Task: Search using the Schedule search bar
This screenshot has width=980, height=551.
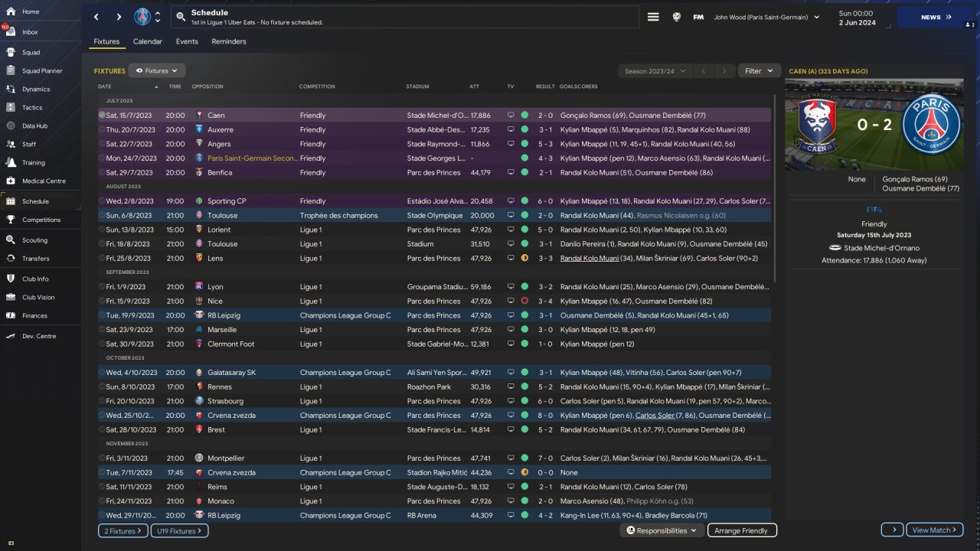Action: 406,17
